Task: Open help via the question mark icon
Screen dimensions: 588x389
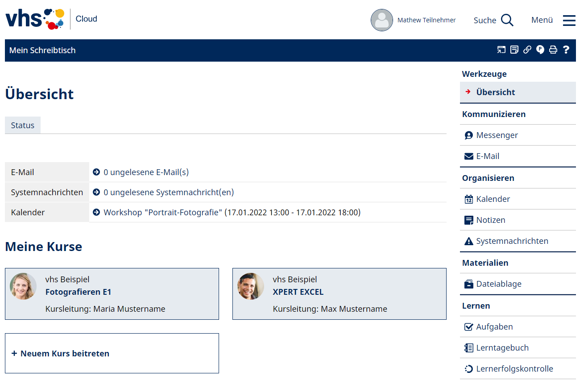Action: click(566, 50)
